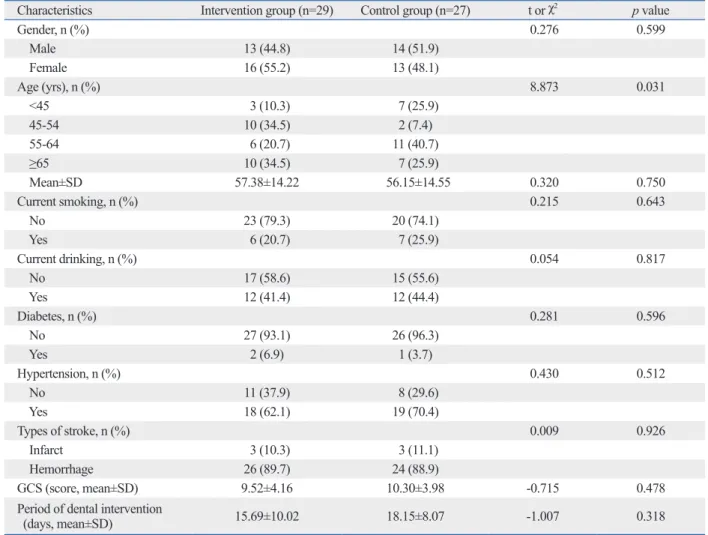Select the smoking p value 0.643
This screenshot has width=708, height=535.
[651, 201]
